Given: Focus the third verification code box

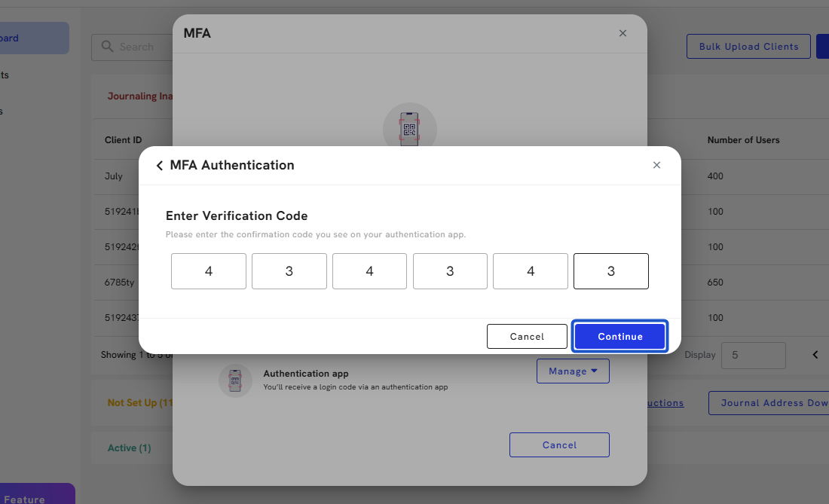Looking at the screenshot, I should [x=369, y=271].
